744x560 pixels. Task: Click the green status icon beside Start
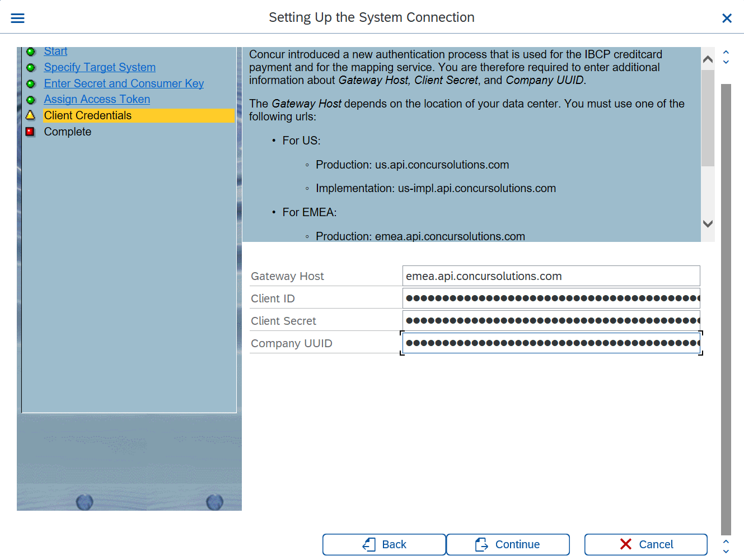[31, 52]
